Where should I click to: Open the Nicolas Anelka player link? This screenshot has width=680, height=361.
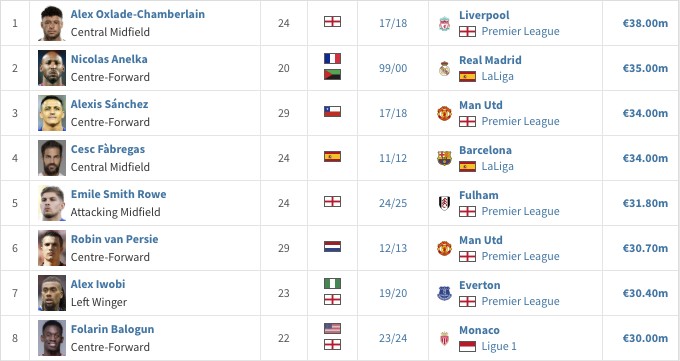click(109, 59)
